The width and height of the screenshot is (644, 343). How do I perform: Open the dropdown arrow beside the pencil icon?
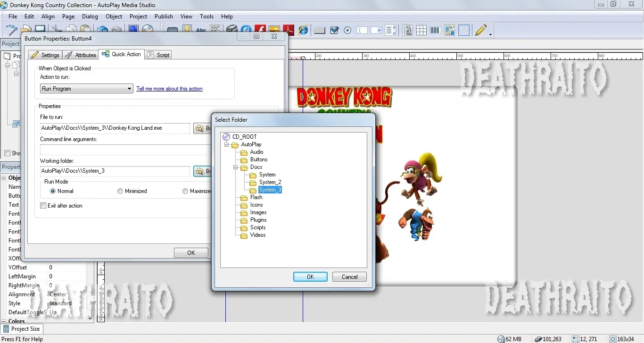[490, 34]
